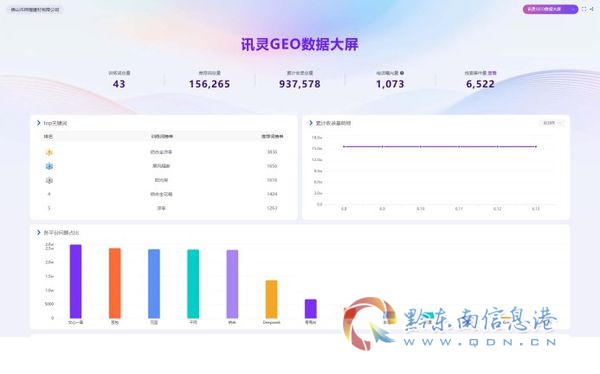600x374 pixels.
Task: Click the yellow Deepseek bar
Action: point(271,299)
